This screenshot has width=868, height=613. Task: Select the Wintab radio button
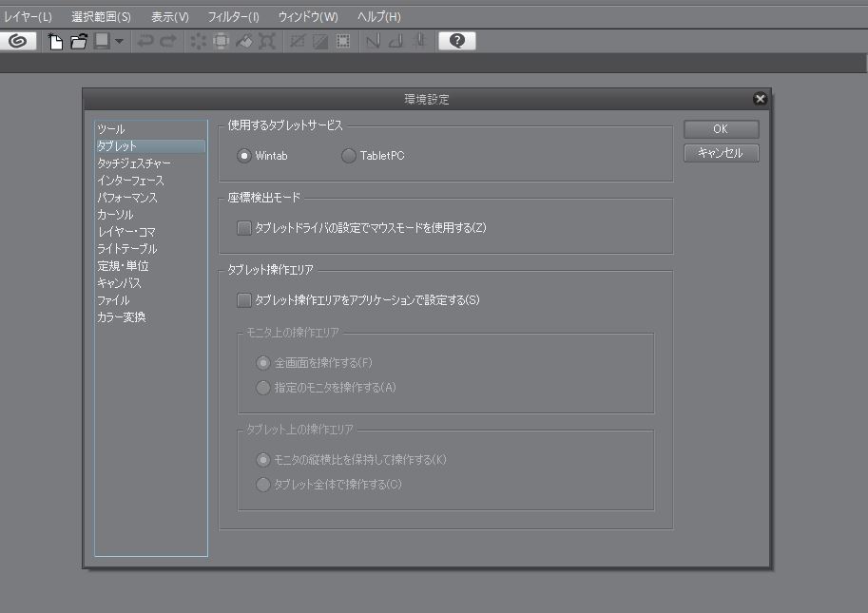point(244,156)
